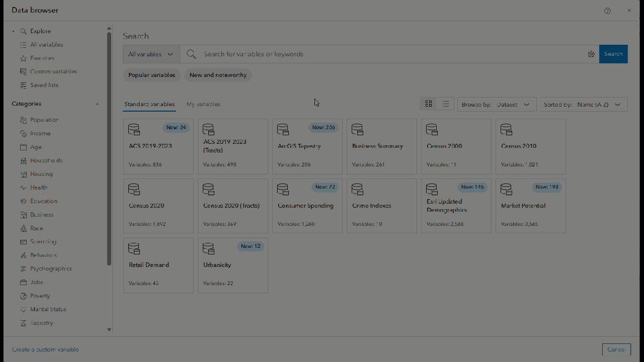Screen dimensions: 644x362
Task: Expand the Sorted by Name dropdown
Action: pos(584,105)
